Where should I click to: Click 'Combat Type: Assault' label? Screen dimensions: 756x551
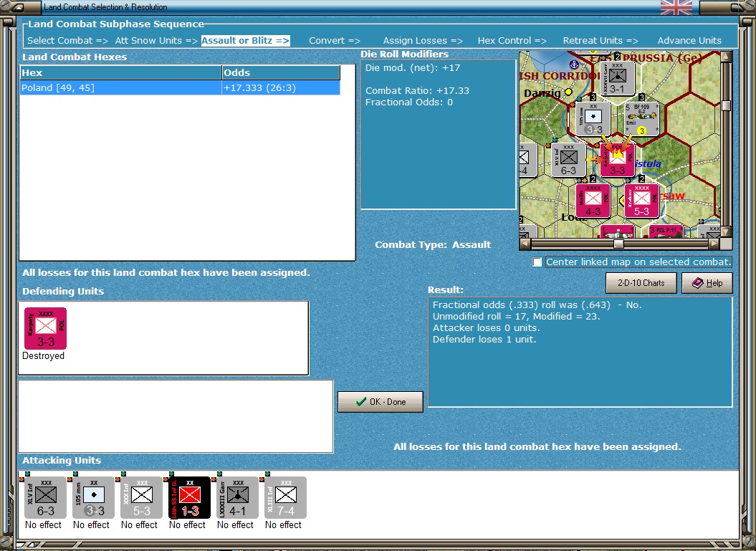433,244
